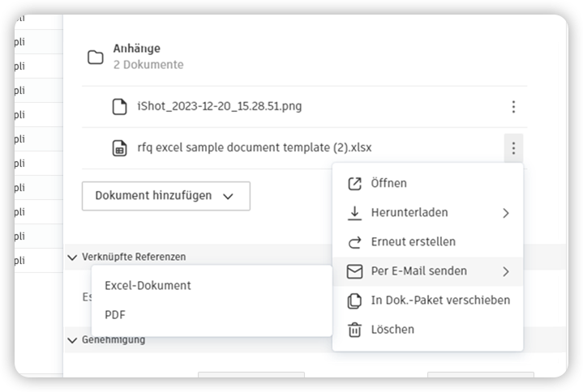The width and height of the screenshot is (583, 392).
Task: Click the Öffnen external-link icon
Action: 354,184
